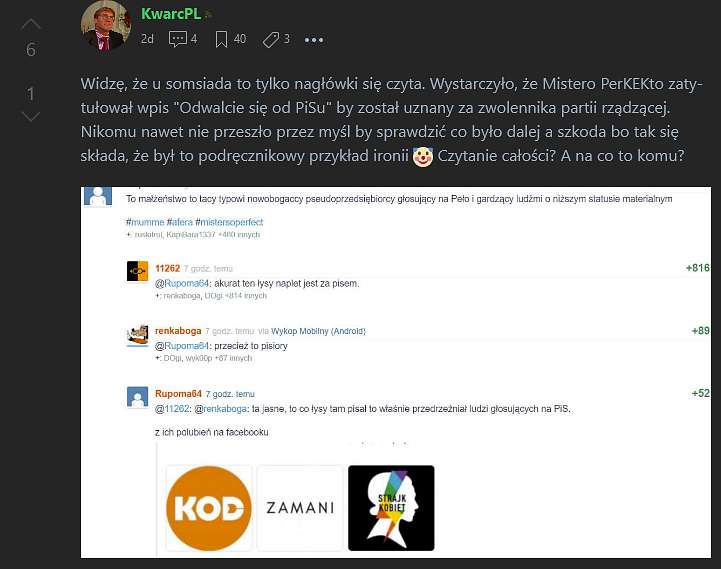The height and width of the screenshot is (569, 721).
Task: Open the comments speech bubble icon
Action: pyautogui.click(x=177, y=39)
